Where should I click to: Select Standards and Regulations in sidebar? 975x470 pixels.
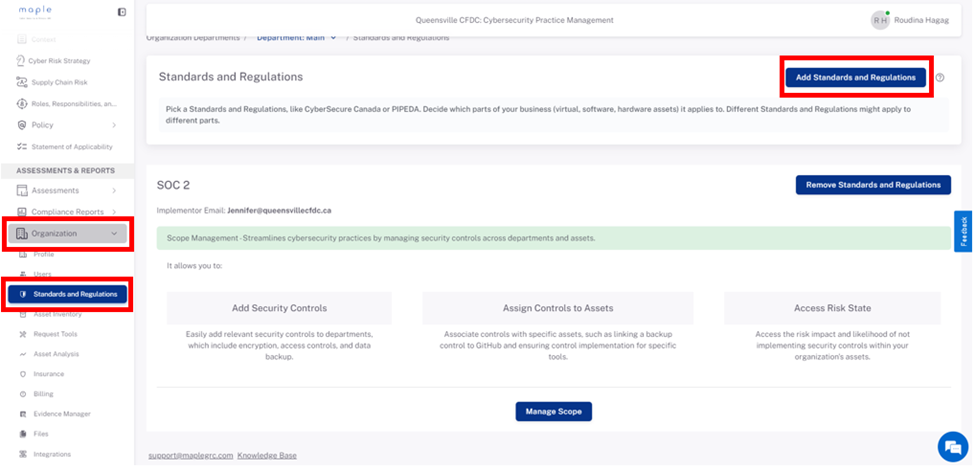pos(68,294)
